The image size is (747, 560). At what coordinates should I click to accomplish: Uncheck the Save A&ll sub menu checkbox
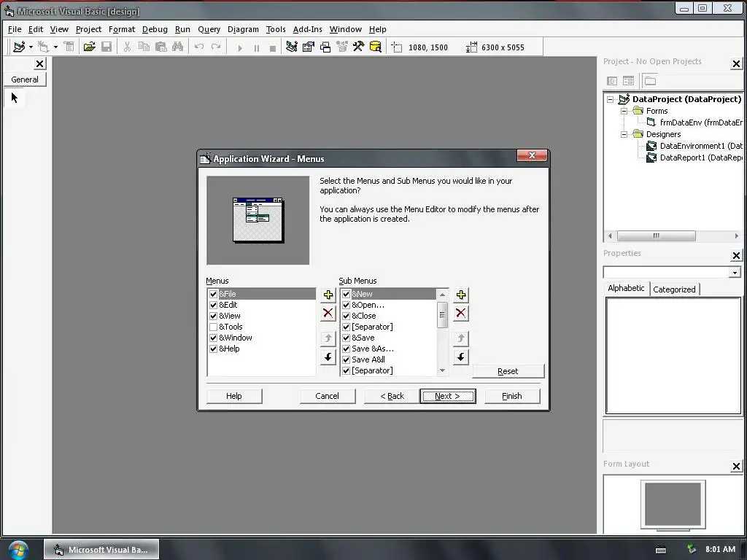tap(347, 360)
